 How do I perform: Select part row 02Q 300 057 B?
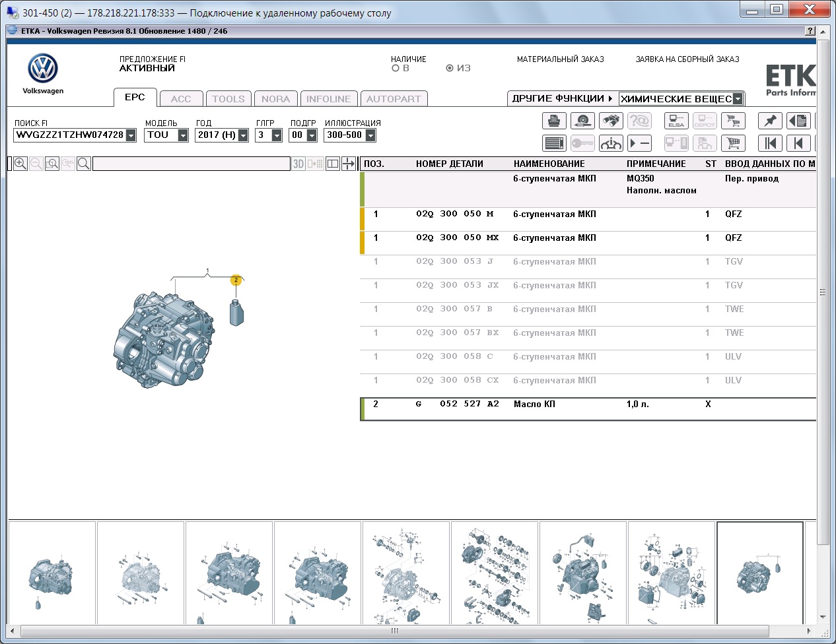(x=588, y=314)
